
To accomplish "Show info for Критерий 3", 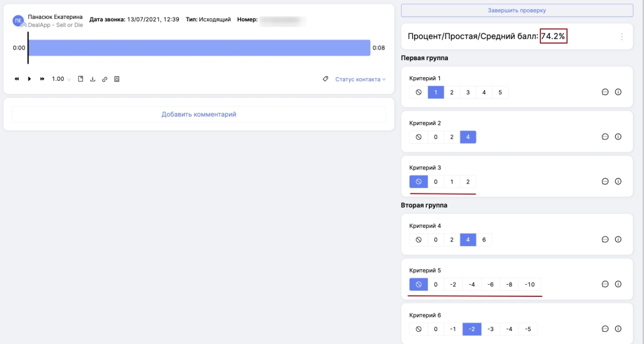I will (618, 181).
